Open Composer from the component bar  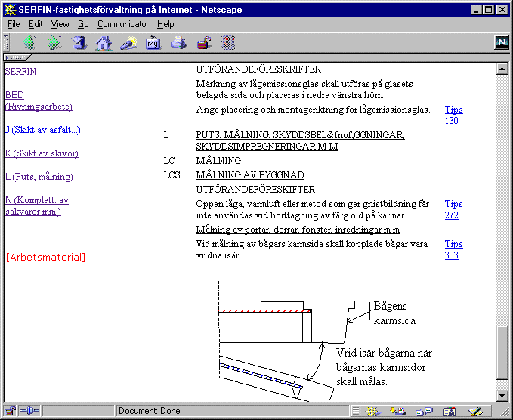475,411
